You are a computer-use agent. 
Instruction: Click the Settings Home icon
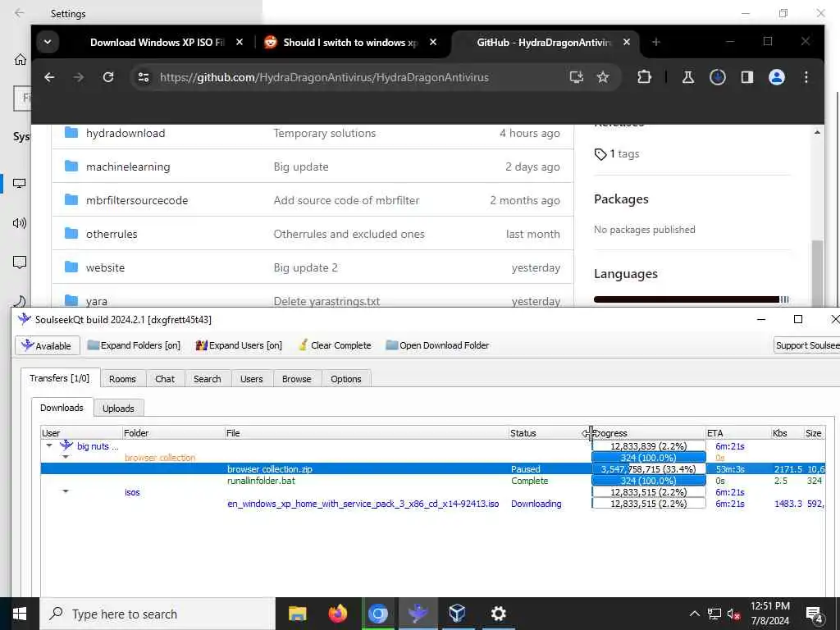point(21,59)
